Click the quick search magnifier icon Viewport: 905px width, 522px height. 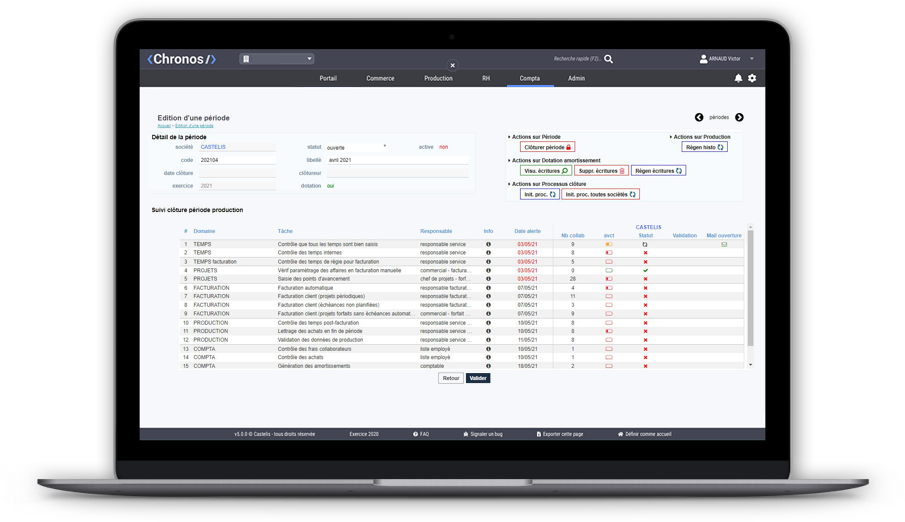click(609, 59)
